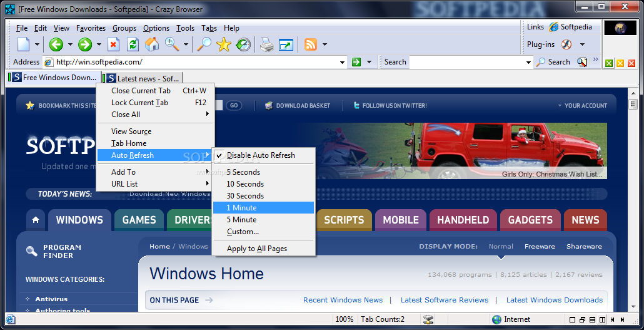Choose Custom... refresh interval
The width and height of the screenshot is (644, 330).
tap(264, 232)
